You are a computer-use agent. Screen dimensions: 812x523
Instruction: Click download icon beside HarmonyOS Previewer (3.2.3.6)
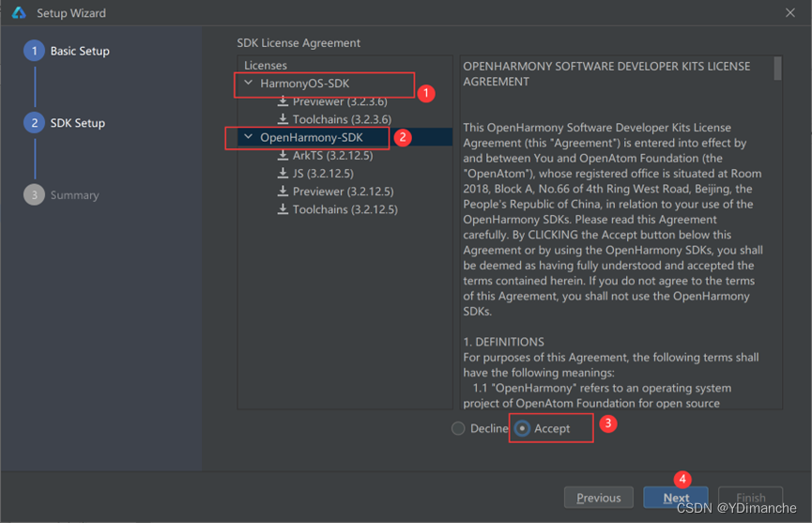[x=283, y=101]
